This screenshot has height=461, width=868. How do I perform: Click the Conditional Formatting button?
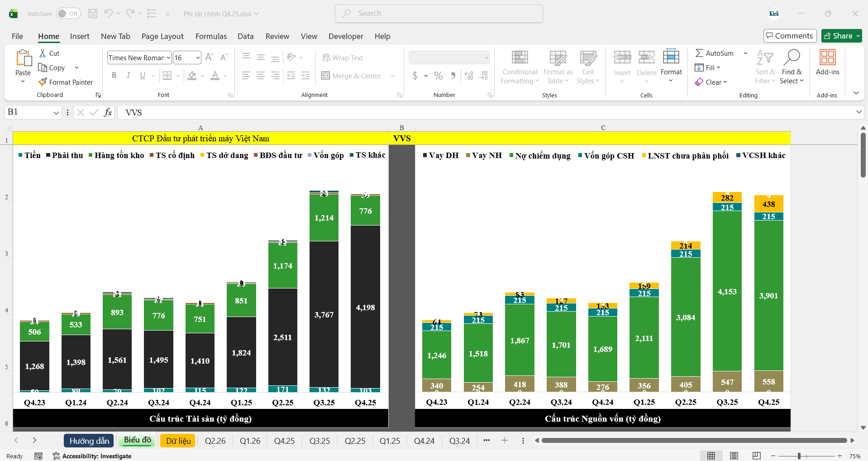[520, 67]
